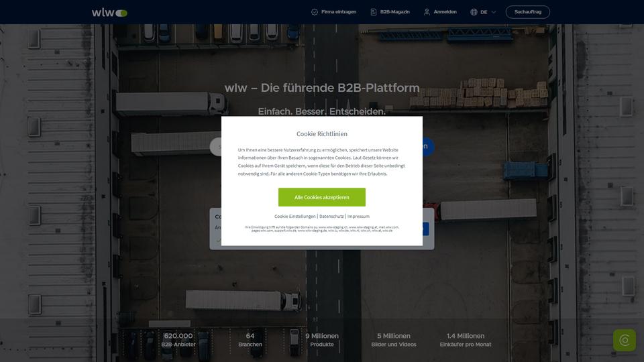Click the Suchauftrag button
This screenshot has height=362, width=644.
tap(528, 12)
